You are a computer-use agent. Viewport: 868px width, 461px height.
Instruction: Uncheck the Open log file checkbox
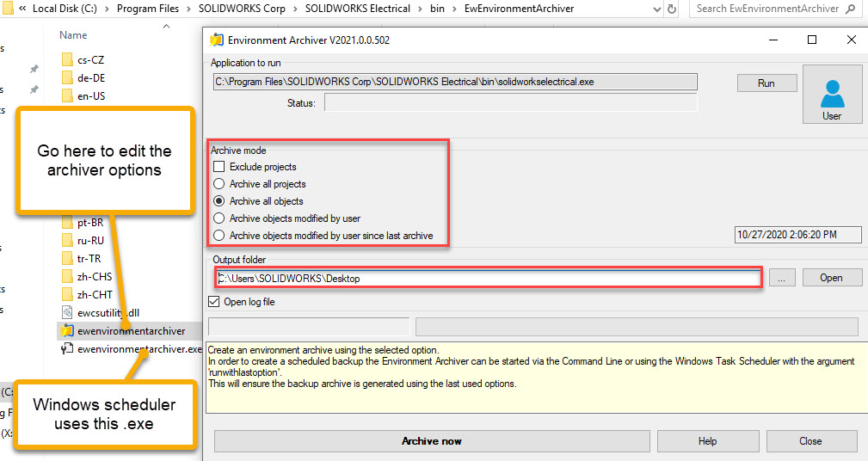(213, 302)
